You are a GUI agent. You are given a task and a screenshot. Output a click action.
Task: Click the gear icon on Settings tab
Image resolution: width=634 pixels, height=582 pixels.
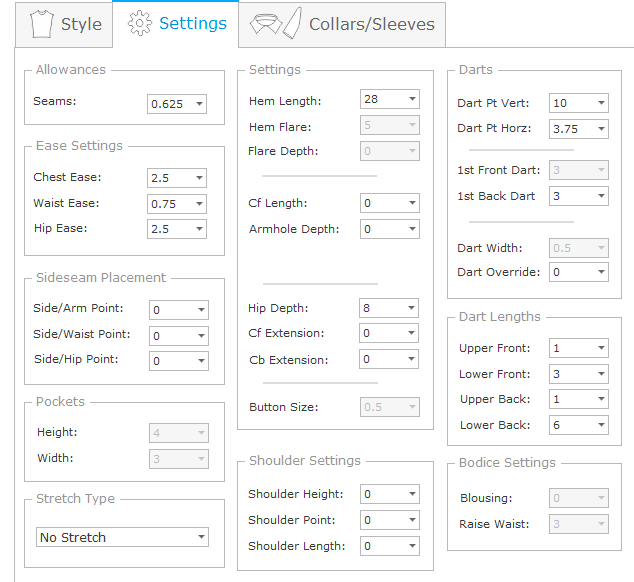click(140, 23)
